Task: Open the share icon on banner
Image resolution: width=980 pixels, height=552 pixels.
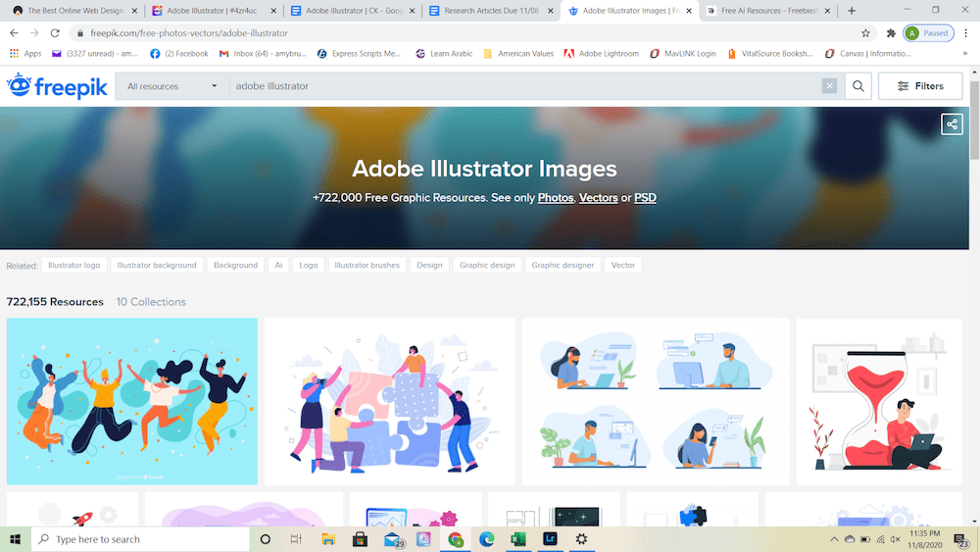Action: [x=952, y=124]
